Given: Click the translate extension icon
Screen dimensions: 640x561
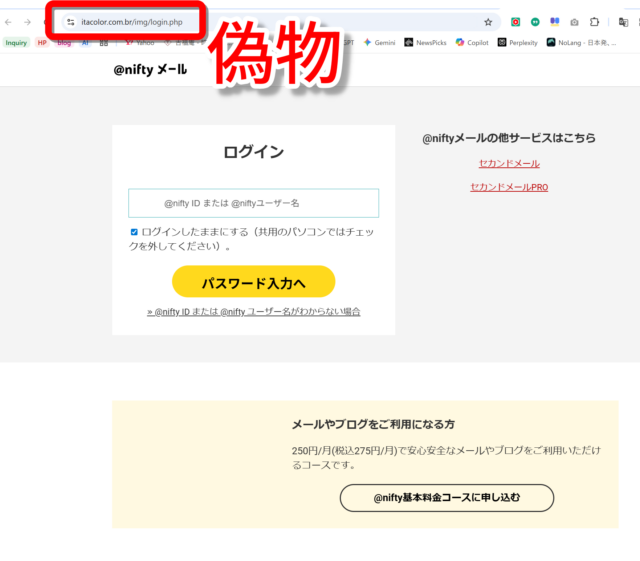Looking at the screenshot, I should pos(623,22).
